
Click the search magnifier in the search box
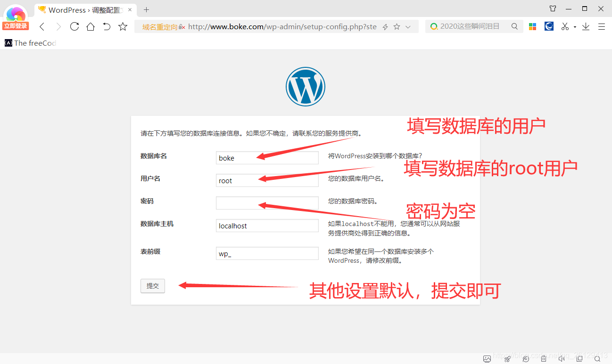click(x=514, y=26)
